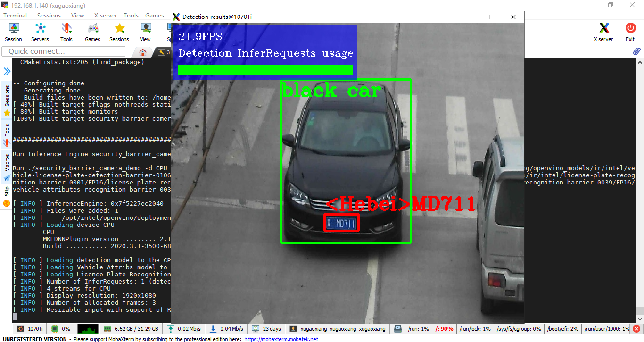Open the X server menu

pyautogui.click(x=106, y=15)
